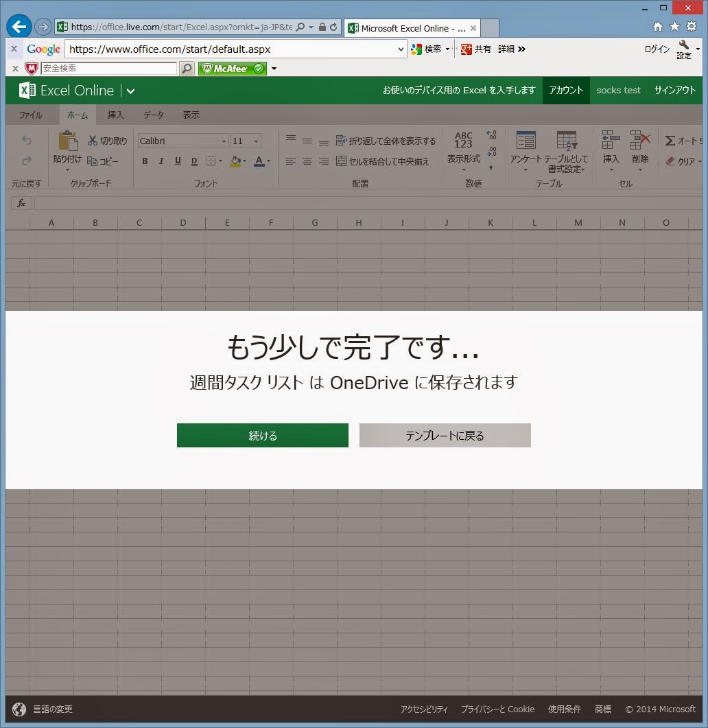Click the globe change language icon
Viewport: 708px width, 728px height.
pos(19,709)
